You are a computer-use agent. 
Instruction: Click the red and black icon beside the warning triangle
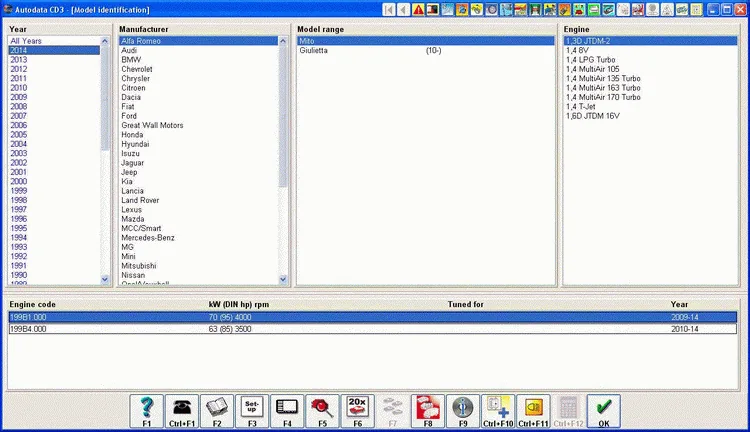[x=433, y=9]
